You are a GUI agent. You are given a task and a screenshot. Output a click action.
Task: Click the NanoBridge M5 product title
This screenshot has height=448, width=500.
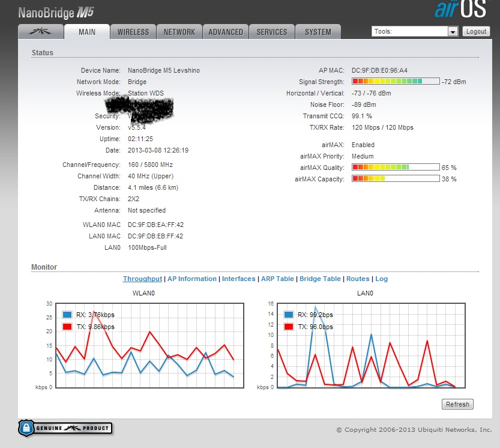56,13
